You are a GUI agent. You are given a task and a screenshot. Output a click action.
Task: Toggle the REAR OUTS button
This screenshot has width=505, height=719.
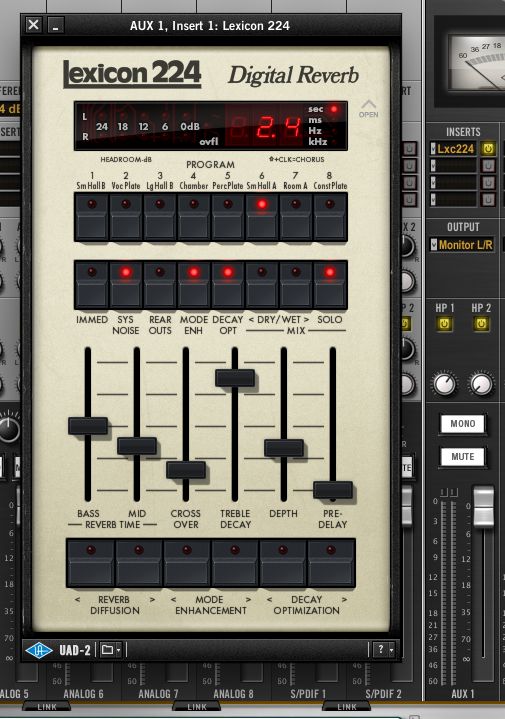[x=160, y=285]
